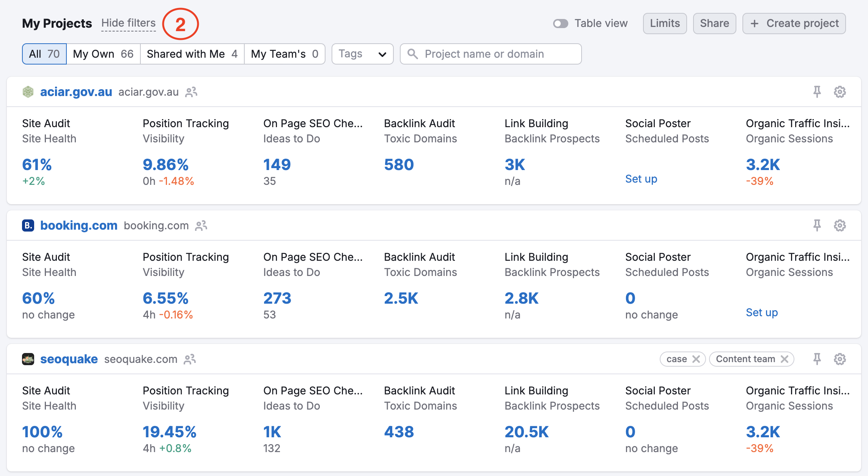Set up Organic Traffic Insights for booking.com
The image size is (868, 476).
point(762,312)
